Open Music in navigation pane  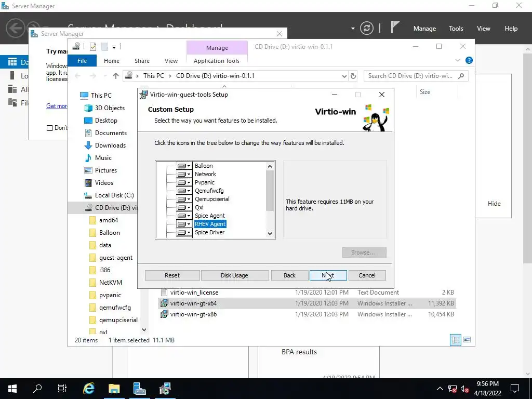click(x=98, y=158)
